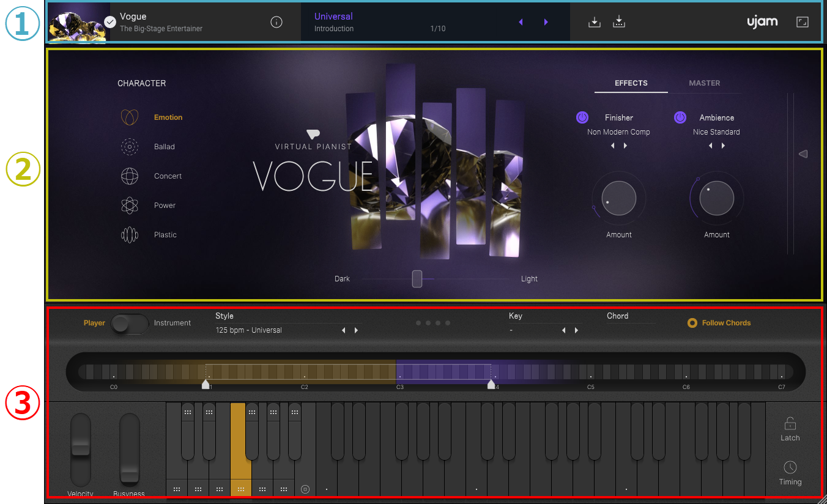827x504 pixels.
Task: Click the Busyness wheel
Action: tap(130, 450)
